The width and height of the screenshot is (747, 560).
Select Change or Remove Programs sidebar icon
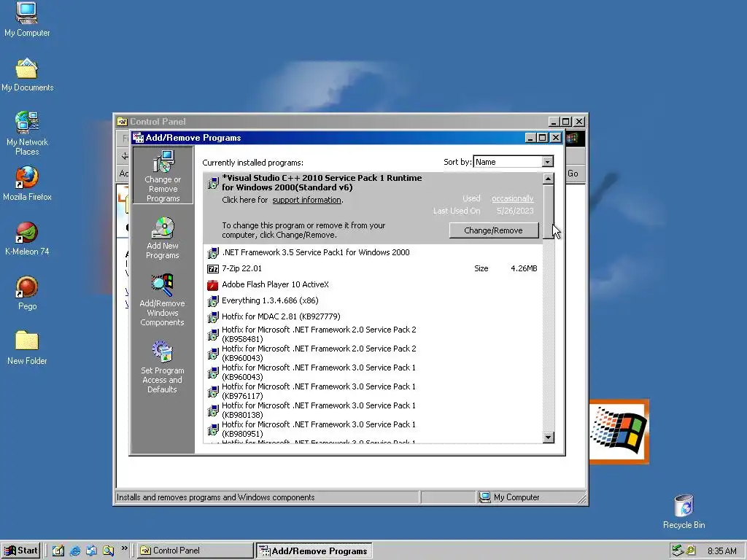click(x=163, y=176)
